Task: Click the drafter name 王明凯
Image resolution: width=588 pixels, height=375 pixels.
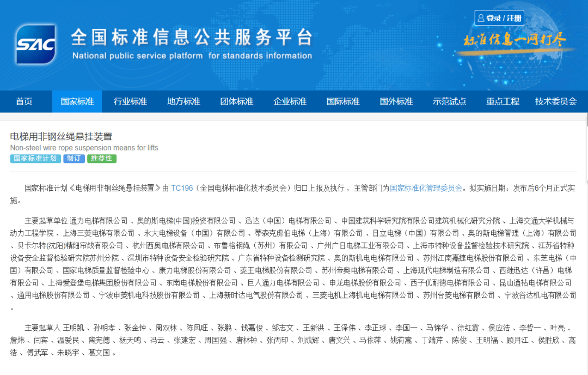Action: point(73,328)
